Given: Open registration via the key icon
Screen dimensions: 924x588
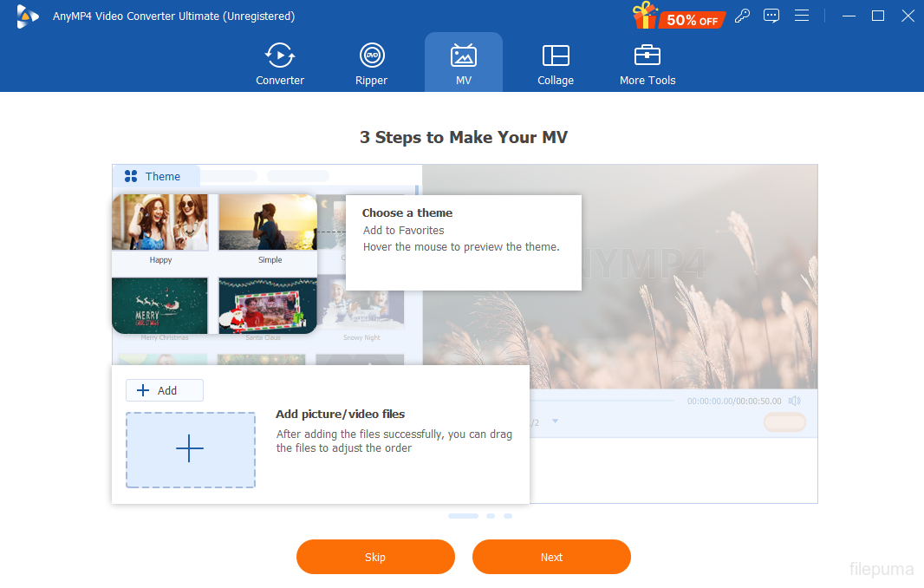Looking at the screenshot, I should 742,16.
